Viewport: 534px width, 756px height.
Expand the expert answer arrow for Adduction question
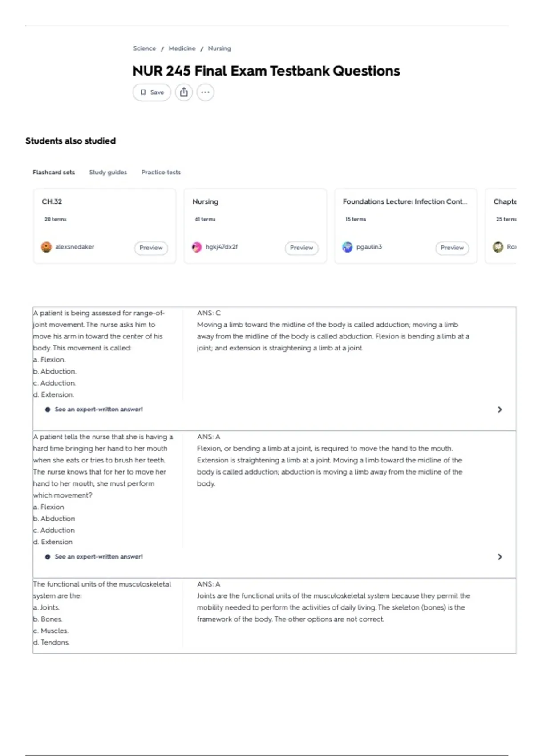(x=500, y=410)
